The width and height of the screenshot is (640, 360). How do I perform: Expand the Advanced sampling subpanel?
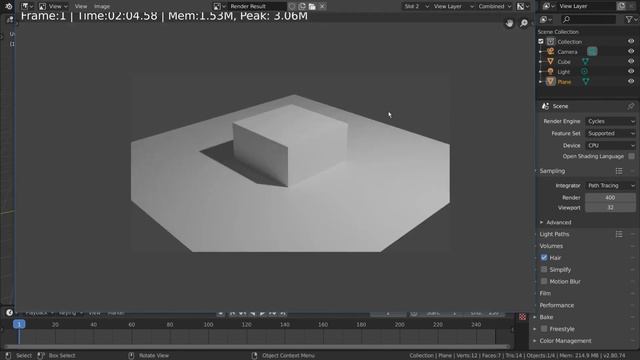point(558,222)
